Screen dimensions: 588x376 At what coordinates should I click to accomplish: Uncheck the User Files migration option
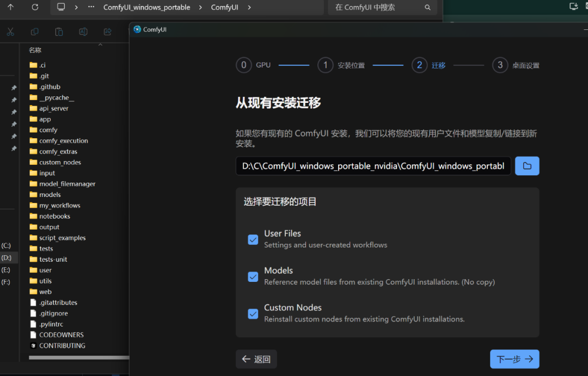point(253,239)
